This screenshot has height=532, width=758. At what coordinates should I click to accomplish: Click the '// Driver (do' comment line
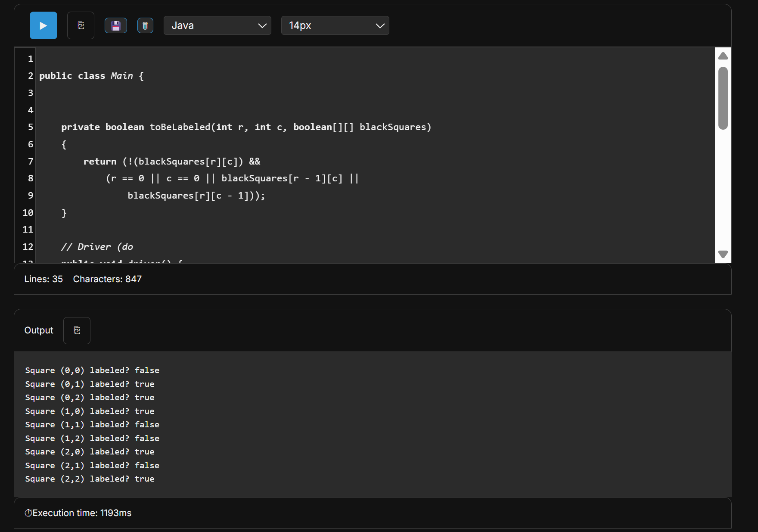[97, 247]
